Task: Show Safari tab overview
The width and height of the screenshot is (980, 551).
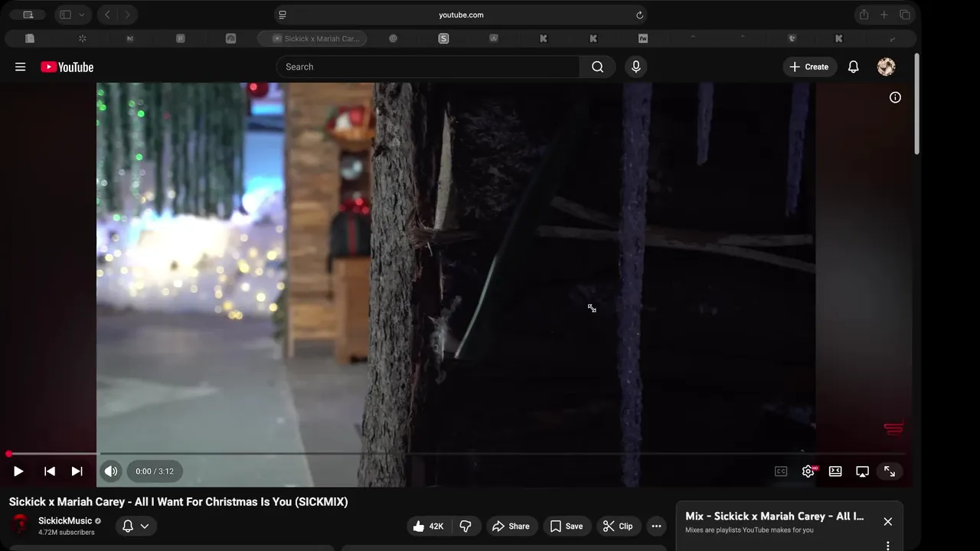Action: (904, 15)
